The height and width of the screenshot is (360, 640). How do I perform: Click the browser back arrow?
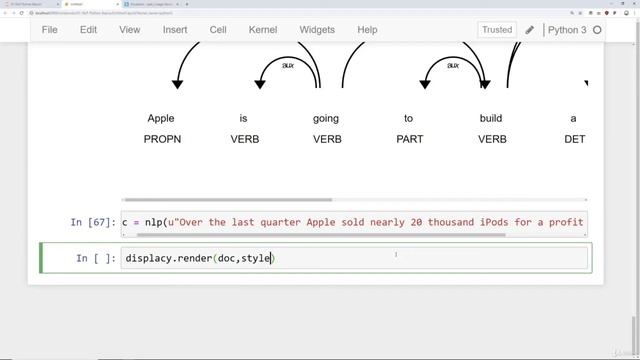pos(5,13)
